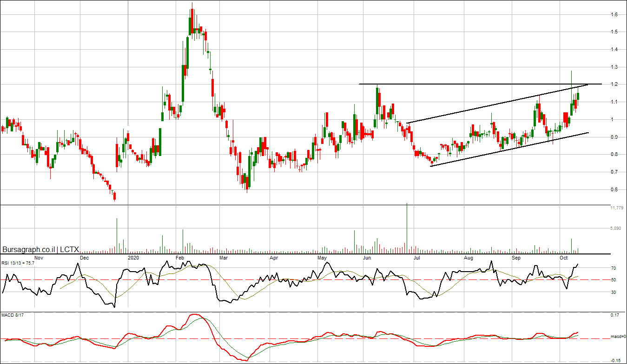Select the 0.6 price axis label
The height and width of the screenshot is (364, 627).
click(614, 189)
